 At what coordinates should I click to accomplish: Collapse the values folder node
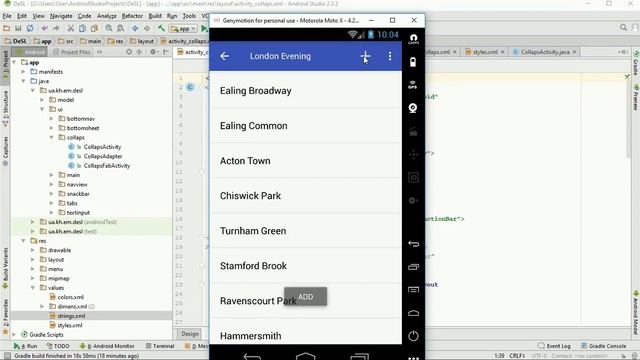pos(33,288)
